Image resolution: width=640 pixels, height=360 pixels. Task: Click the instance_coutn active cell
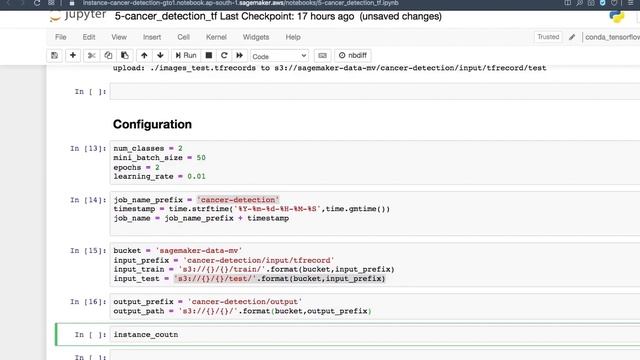click(375, 334)
